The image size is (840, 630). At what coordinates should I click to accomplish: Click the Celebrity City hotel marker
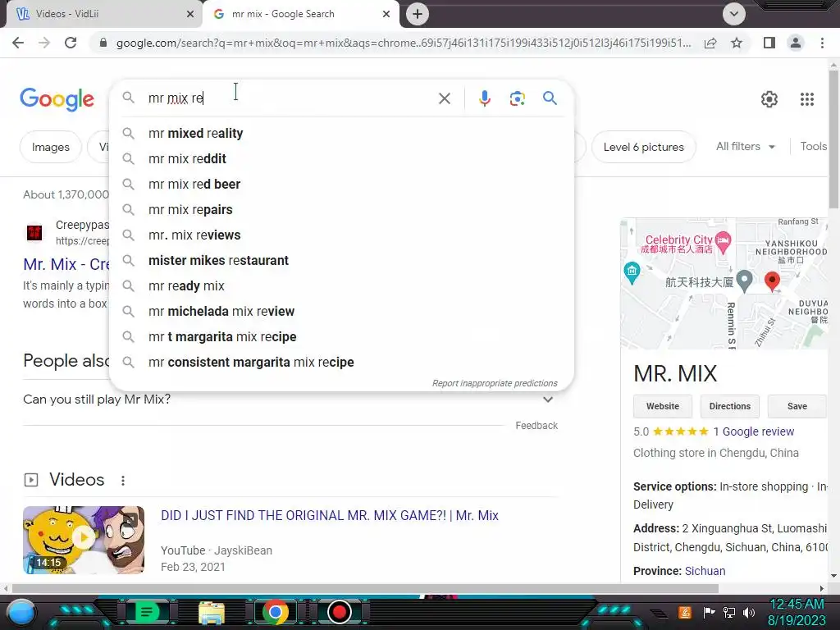pyautogui.click(x=723, y=242)
